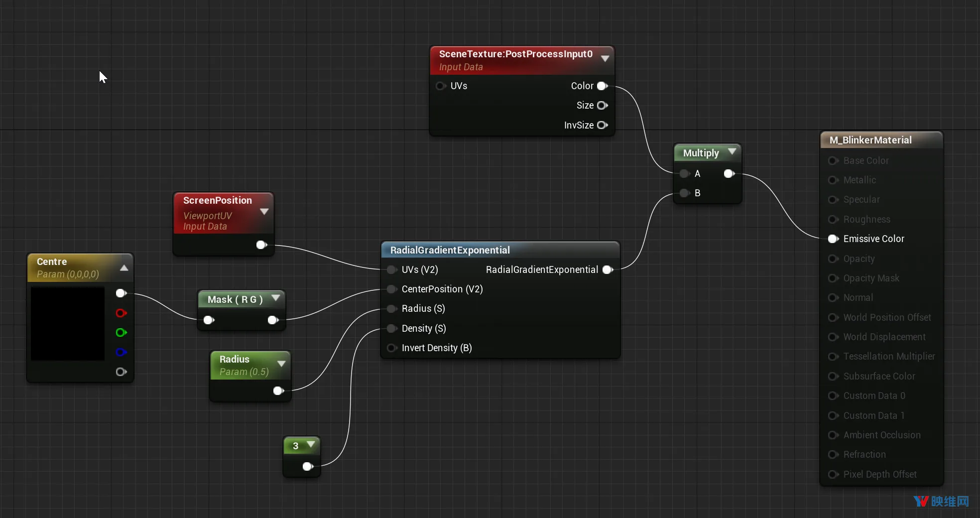Click the blue B output pin on Centre
The height and width of the screenshot is (518, 980).
121,352
